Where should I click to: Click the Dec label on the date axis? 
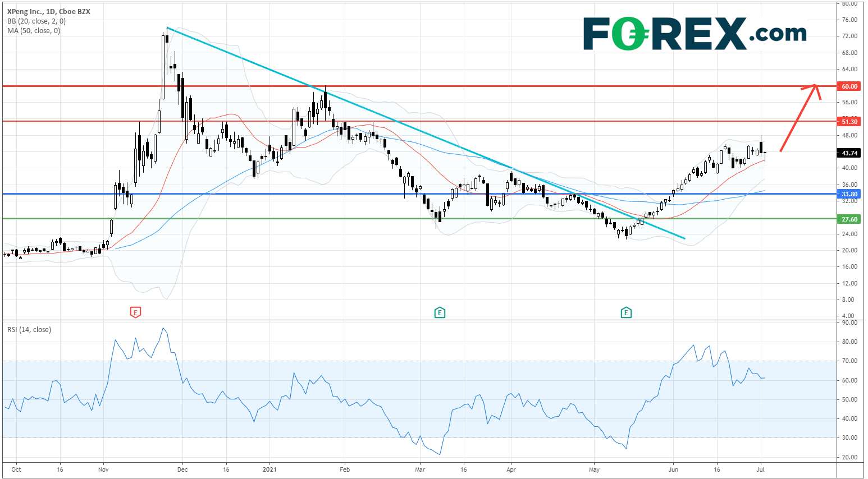tap(182, 469)
